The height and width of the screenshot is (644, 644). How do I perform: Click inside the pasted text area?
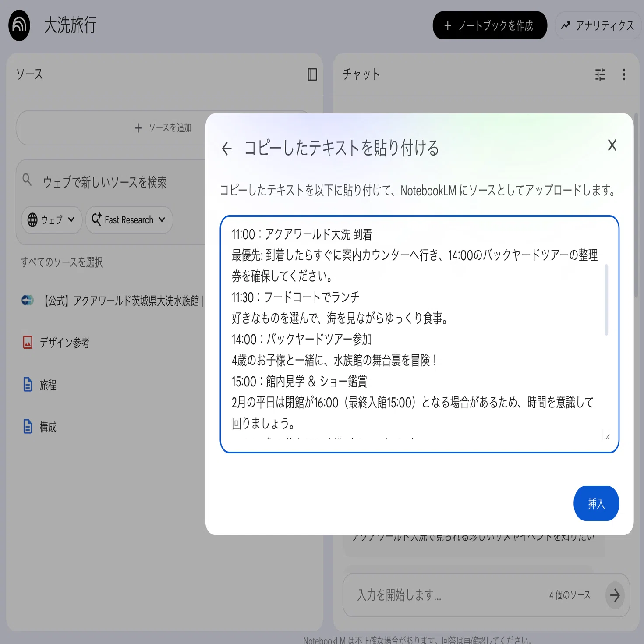[x=419, y=334]
